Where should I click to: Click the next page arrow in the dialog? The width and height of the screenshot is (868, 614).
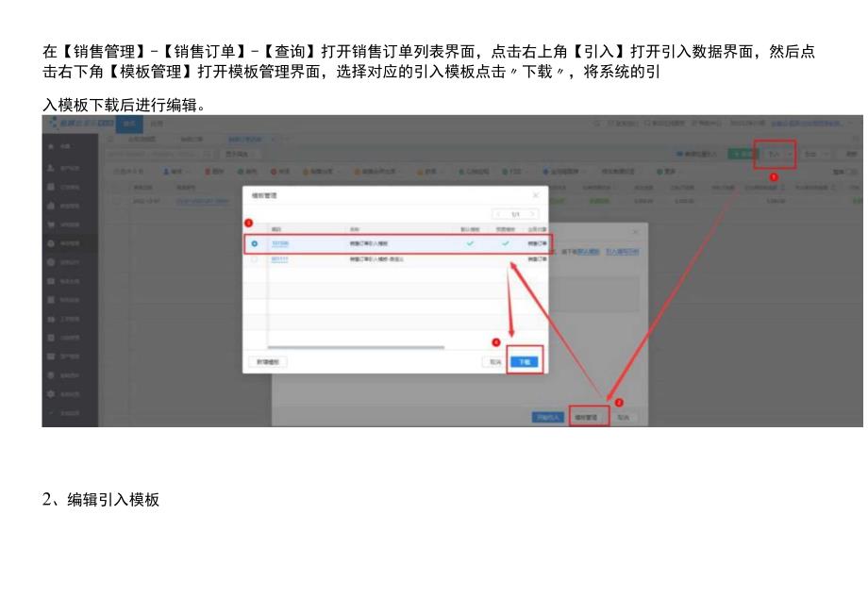tap(533, 214)
